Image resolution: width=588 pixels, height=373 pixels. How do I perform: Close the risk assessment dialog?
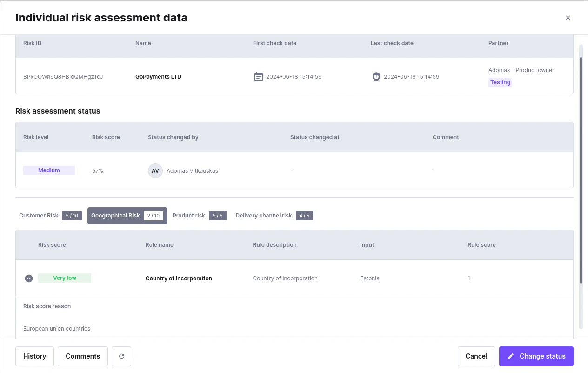(568, 18)
